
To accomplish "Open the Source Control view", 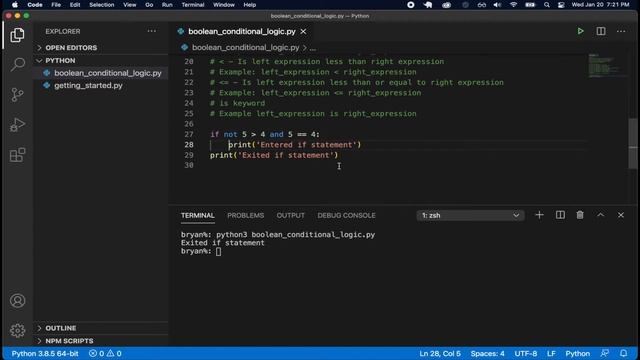I will coord(17,95).
